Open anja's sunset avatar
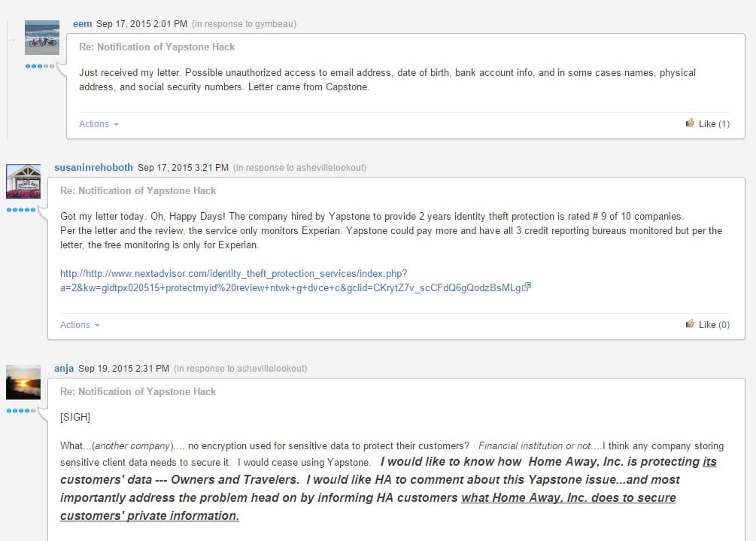The image size is (756, 541). (x=23, y=382)
